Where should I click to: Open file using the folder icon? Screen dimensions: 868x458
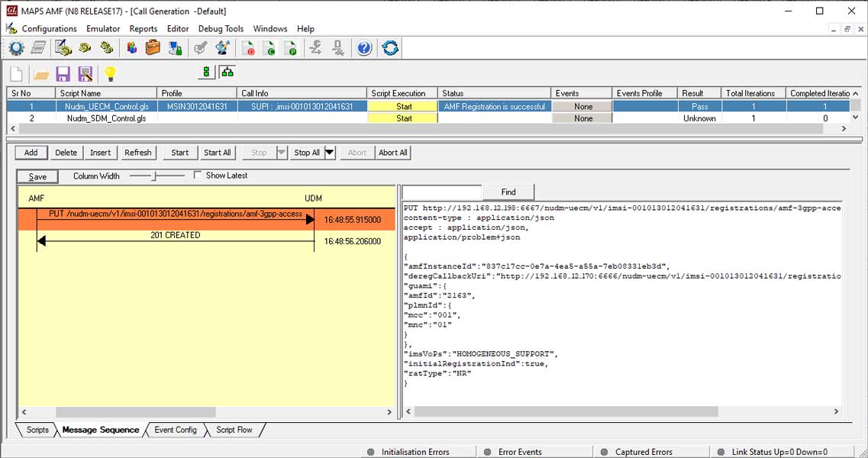pos(40,74)
